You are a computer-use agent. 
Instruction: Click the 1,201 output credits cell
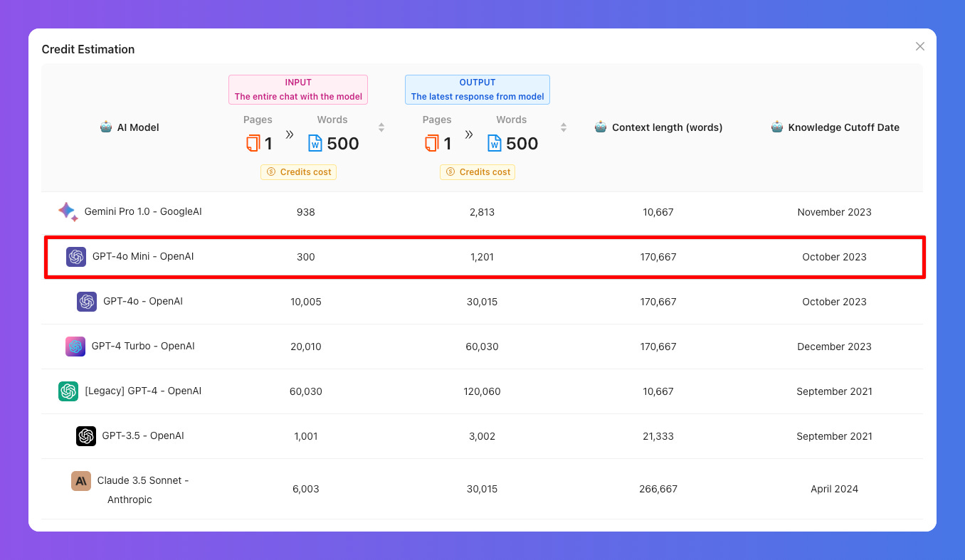pos(482,257)
